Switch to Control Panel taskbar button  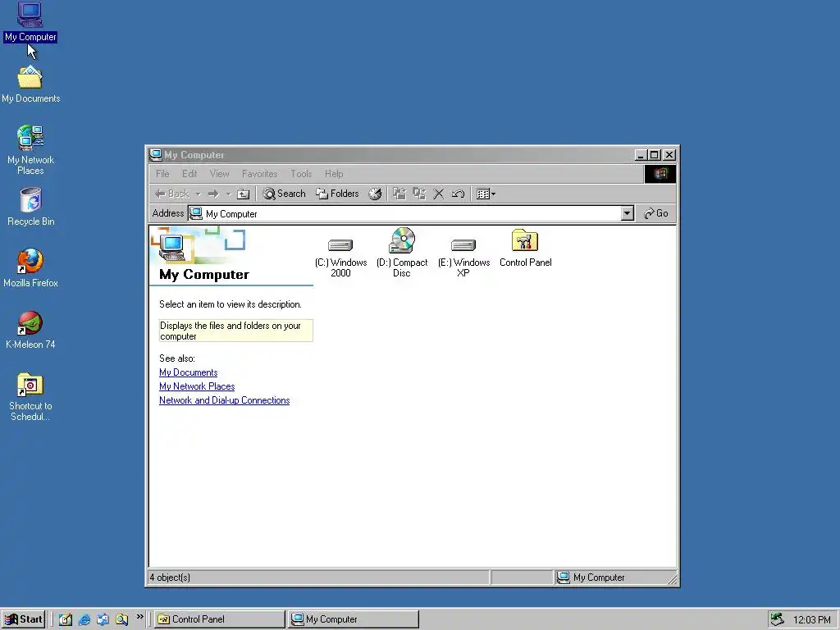(220, 619)
